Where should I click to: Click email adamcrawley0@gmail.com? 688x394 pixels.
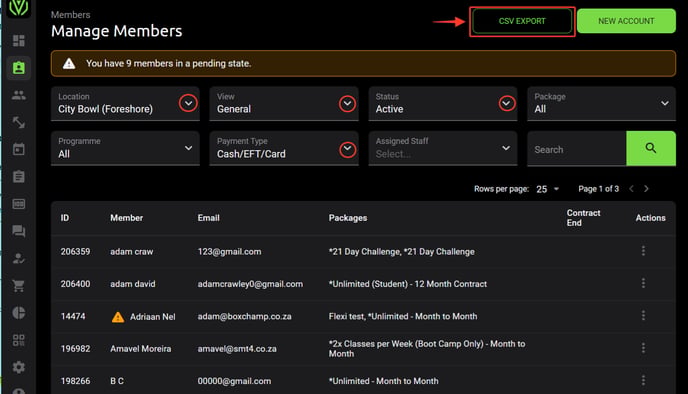click(250, 284)
